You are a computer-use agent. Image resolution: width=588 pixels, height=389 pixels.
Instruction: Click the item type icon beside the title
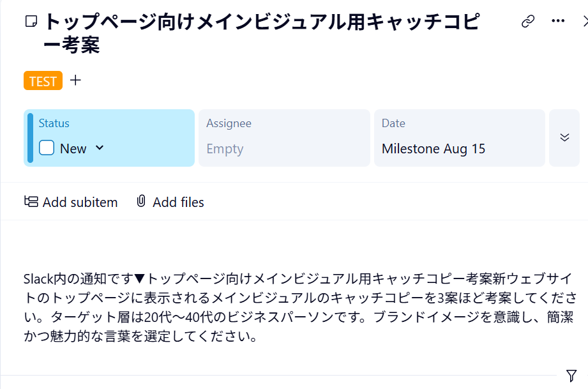30,22
